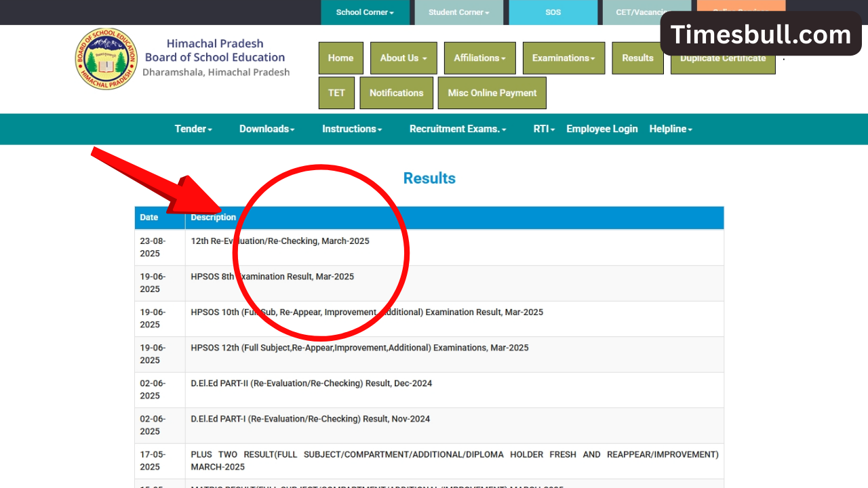Open the Student Corner dropdown

[459, 12]
